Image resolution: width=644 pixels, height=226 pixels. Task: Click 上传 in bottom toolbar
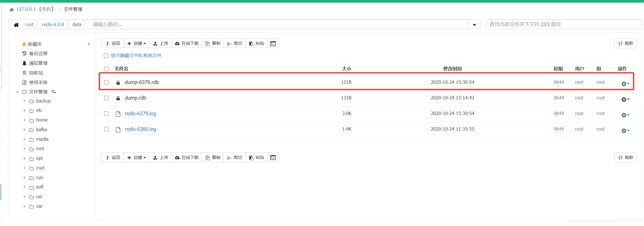click(160, 158)
